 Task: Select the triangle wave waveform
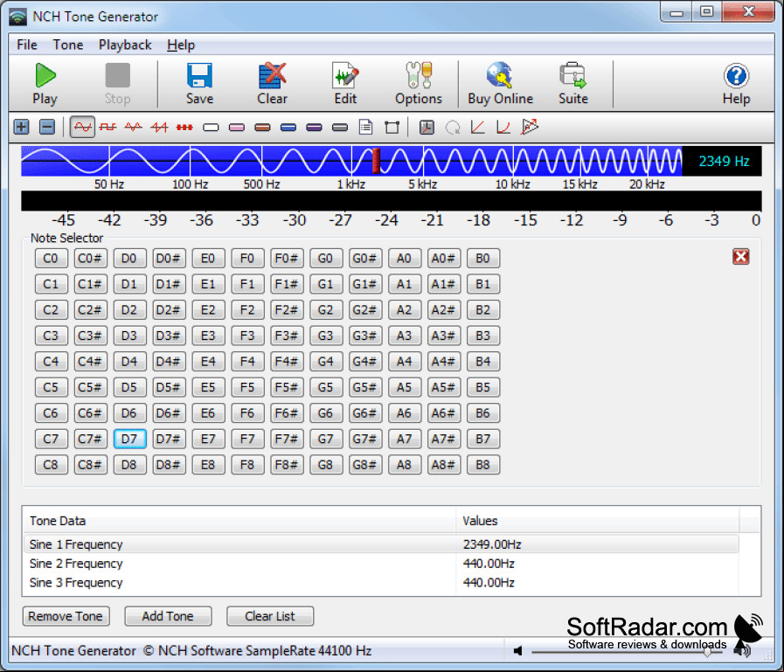[133, 127]
